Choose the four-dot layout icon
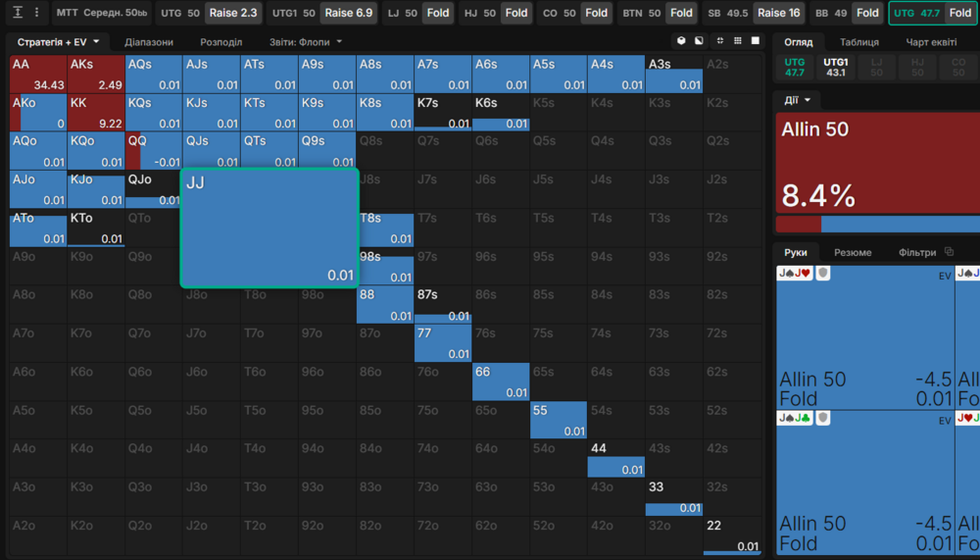This screenshot has height=560, width=980. (720, 41)
